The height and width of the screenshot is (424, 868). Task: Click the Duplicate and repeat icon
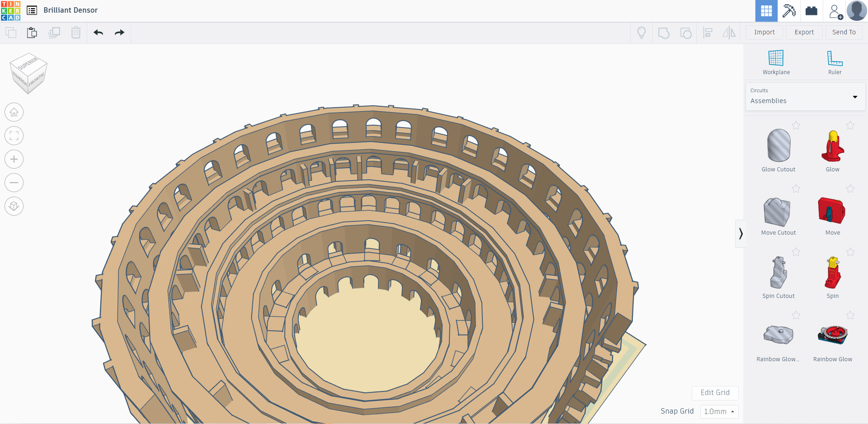coord(54,33)
